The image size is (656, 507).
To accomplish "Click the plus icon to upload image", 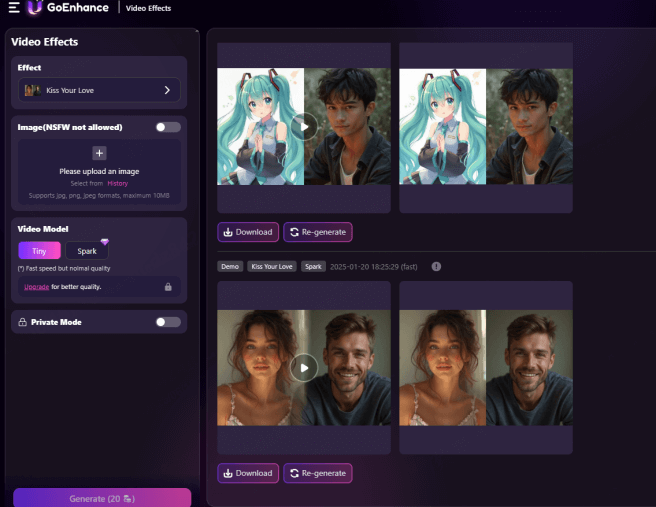I will 99,153.
